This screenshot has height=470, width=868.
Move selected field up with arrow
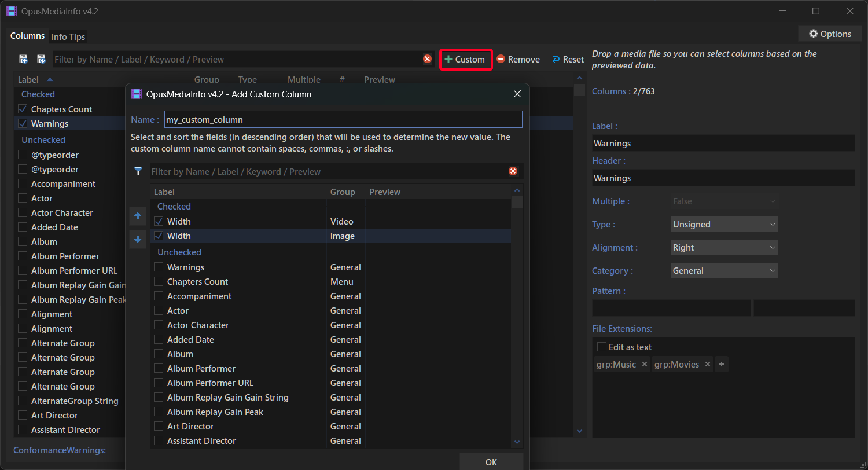(x=138, y=216)
